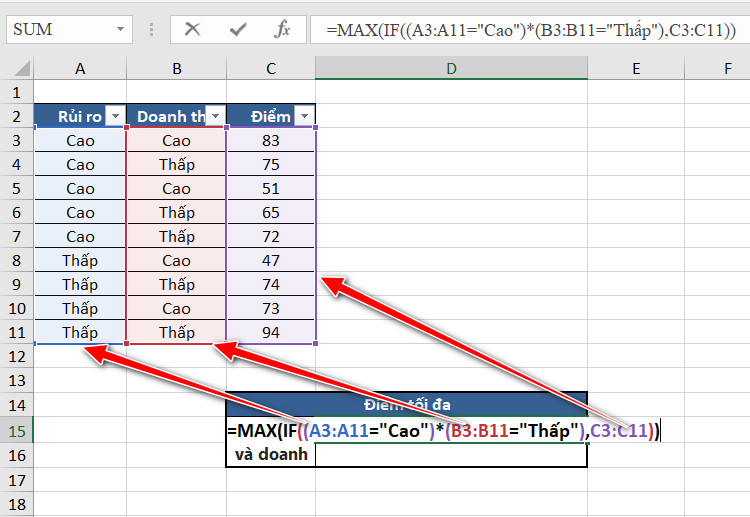Screen dimensions: 750x517
Task: Click the Select All corner triangle
Action: (x=22, y=68)
